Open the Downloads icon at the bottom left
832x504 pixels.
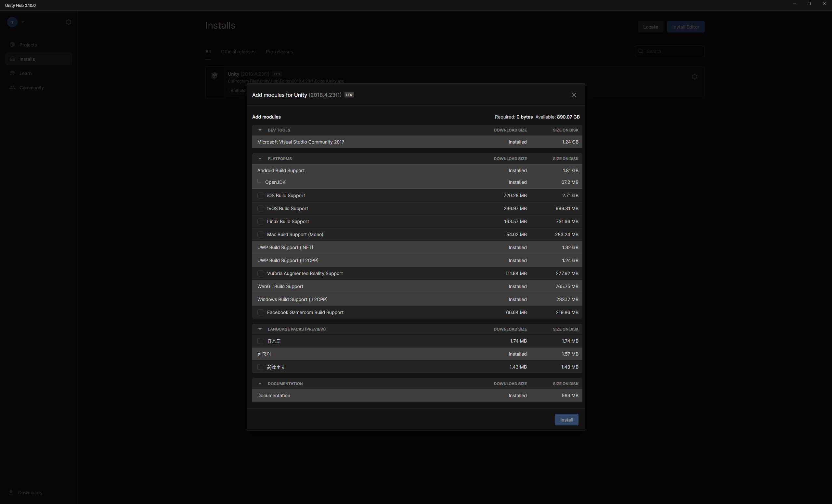click(x=11, y=492)
